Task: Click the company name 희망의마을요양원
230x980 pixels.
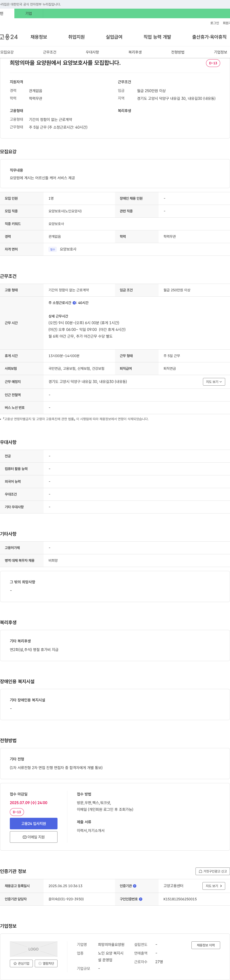Action: coord(111,945)
